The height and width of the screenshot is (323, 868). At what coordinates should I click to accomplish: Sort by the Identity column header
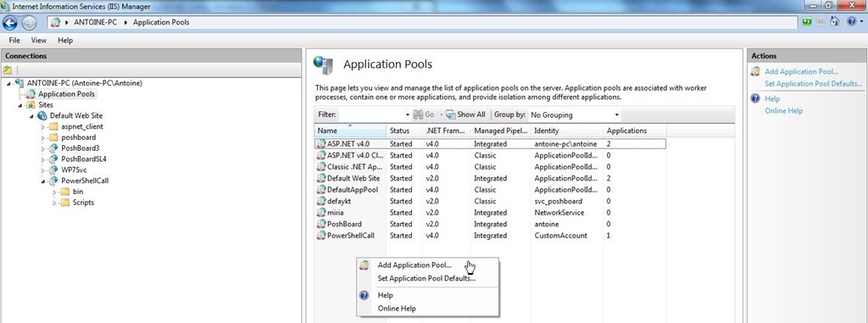(x=567, y=131)
